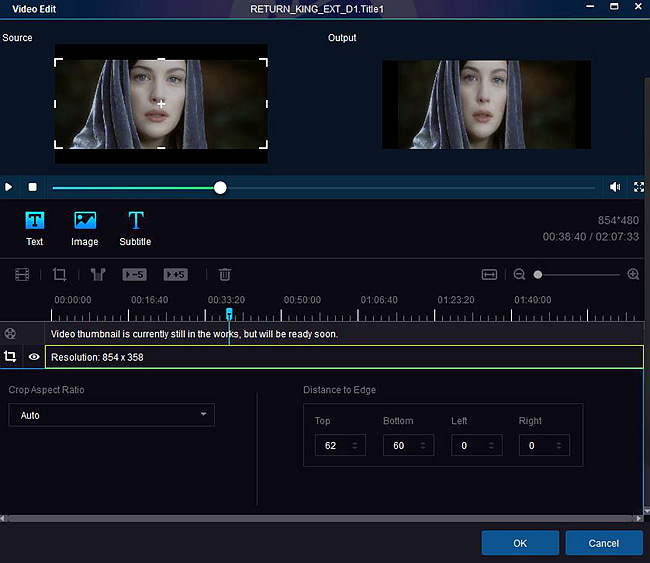Click the top-right crop corner handle
This screenshot has width=650, height=563.
pos(264,62)
